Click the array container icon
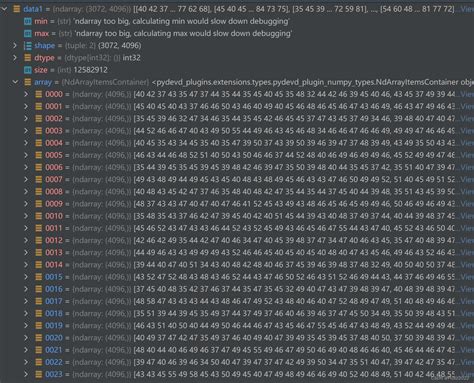Screen dimensions: 474x383 point(28,82)
